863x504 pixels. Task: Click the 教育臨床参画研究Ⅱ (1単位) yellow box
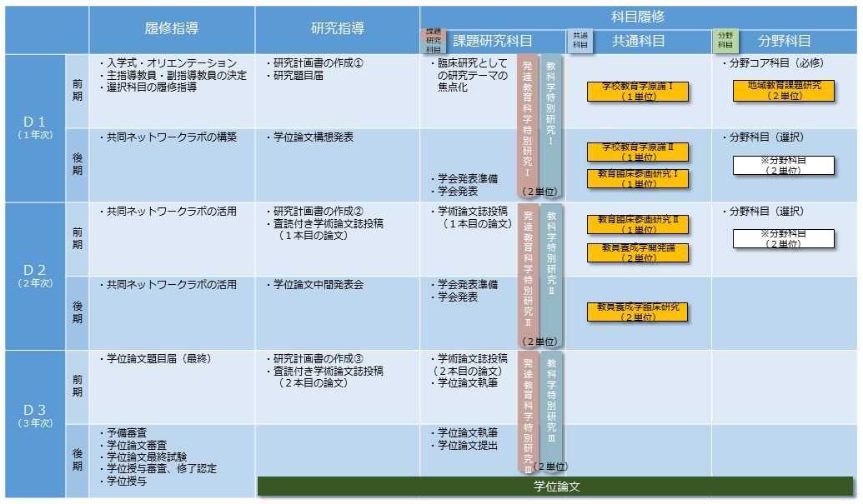tap(637, 224)
